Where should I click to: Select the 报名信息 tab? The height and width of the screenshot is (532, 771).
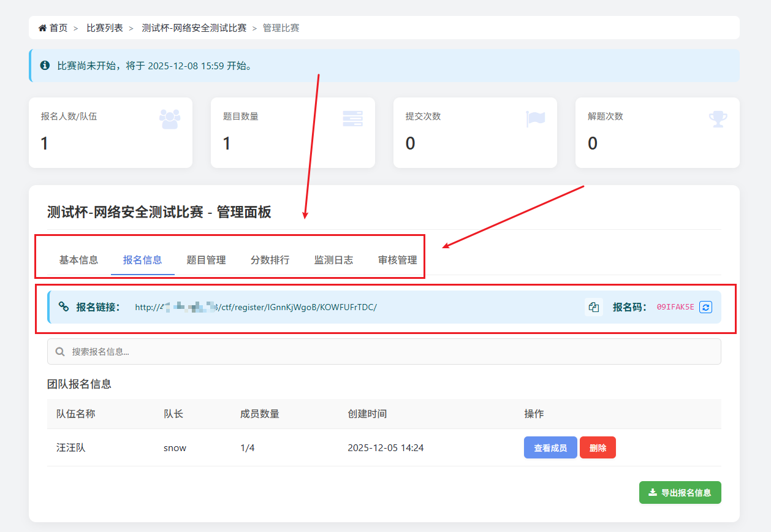tap(143, 260)
